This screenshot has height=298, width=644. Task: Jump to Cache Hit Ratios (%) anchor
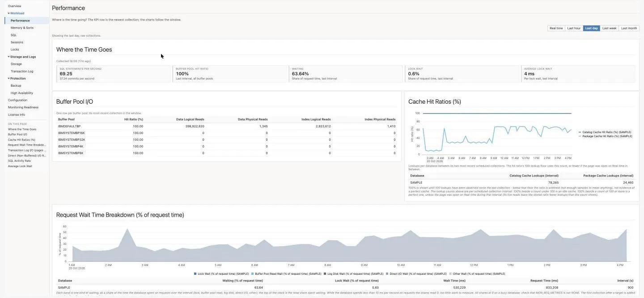pos(21,140)
